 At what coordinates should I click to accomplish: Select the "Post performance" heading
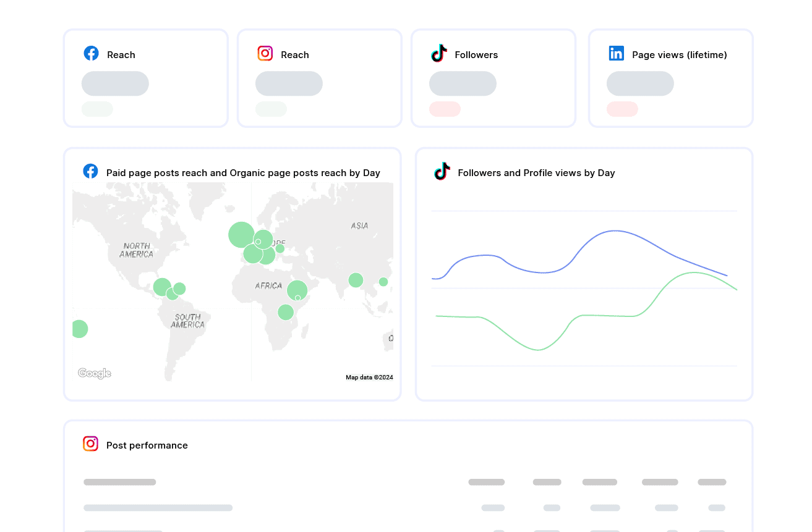click(147, 445)
